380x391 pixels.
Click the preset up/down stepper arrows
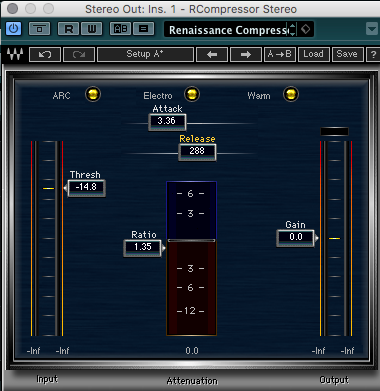coord(292,30)
